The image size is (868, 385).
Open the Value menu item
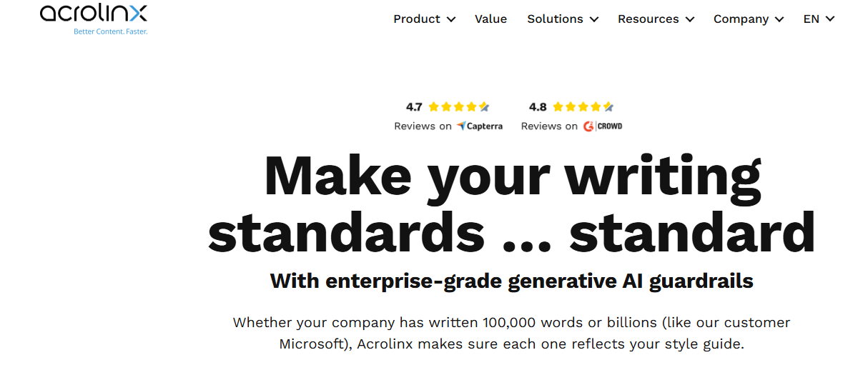[x=490, y=19]
